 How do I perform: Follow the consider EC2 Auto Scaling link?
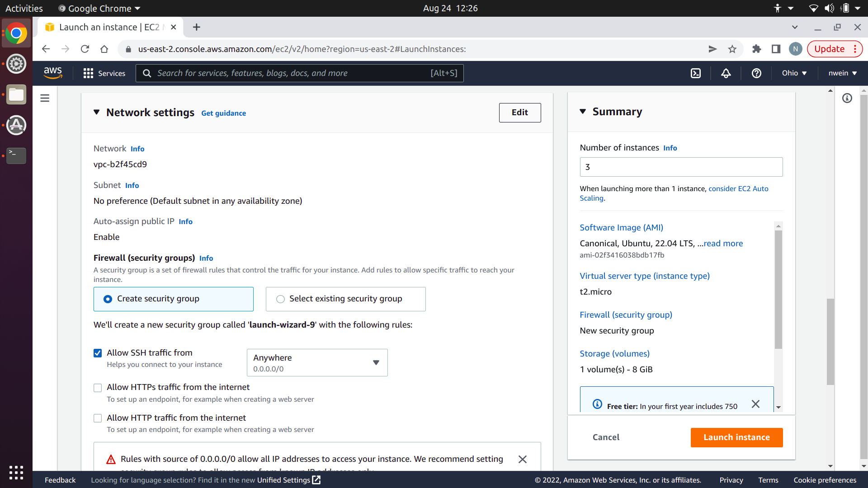pos(738,188)
